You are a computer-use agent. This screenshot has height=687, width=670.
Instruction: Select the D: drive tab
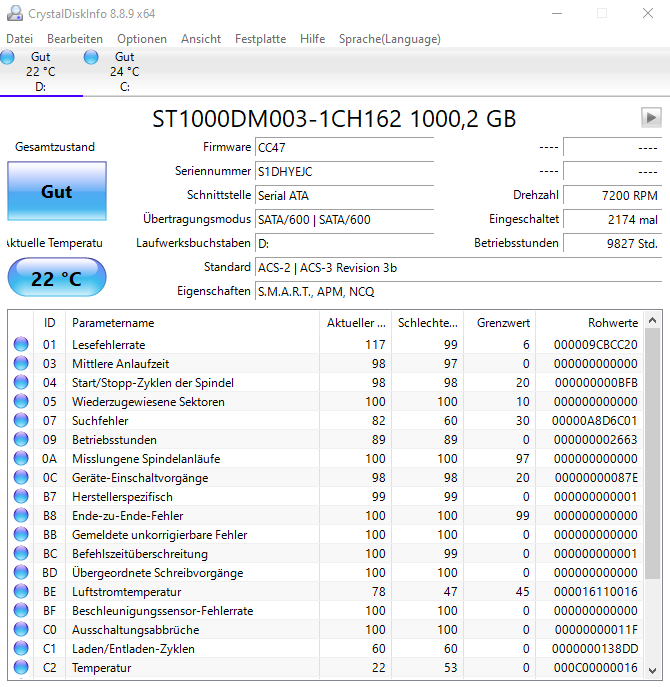pos(41,72)
